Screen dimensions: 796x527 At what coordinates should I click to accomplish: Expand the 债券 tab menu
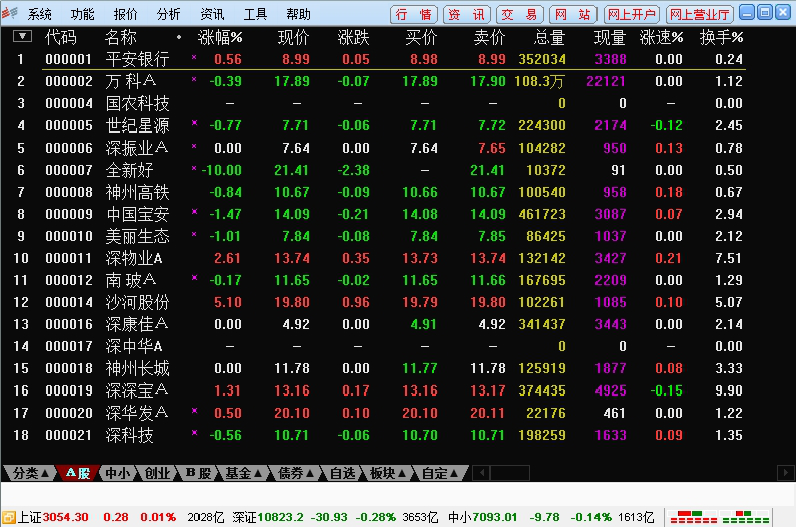point(295,473)
